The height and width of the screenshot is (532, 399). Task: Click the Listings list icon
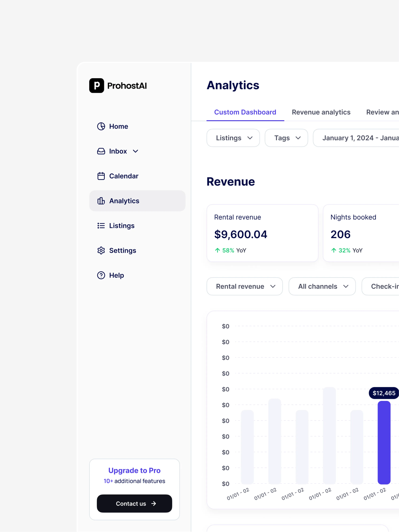[101, 226]
